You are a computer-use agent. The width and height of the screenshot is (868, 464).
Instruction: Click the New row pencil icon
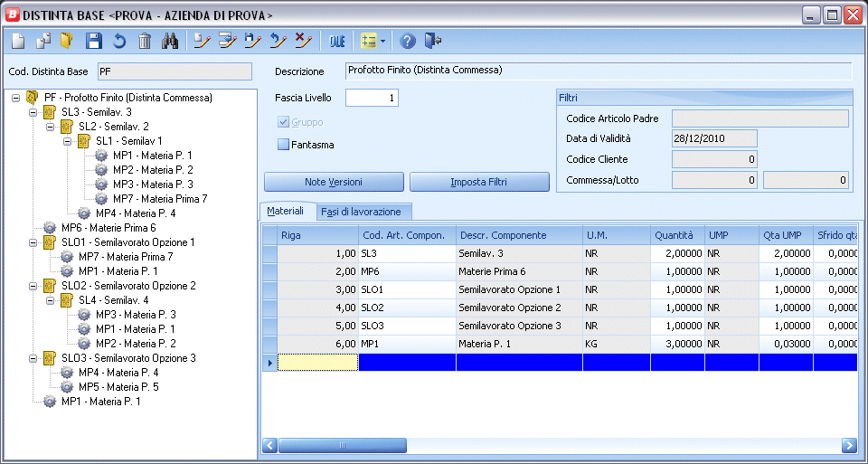pyautogui.click(x=202, y=41)
